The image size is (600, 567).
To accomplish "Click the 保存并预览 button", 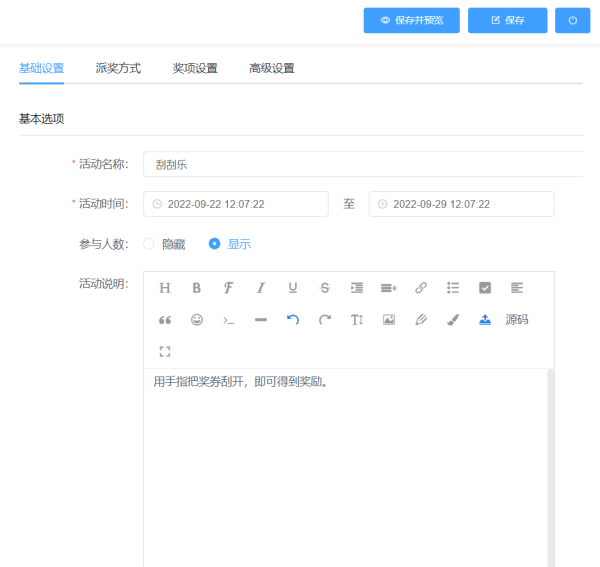I will click(412, 20).
